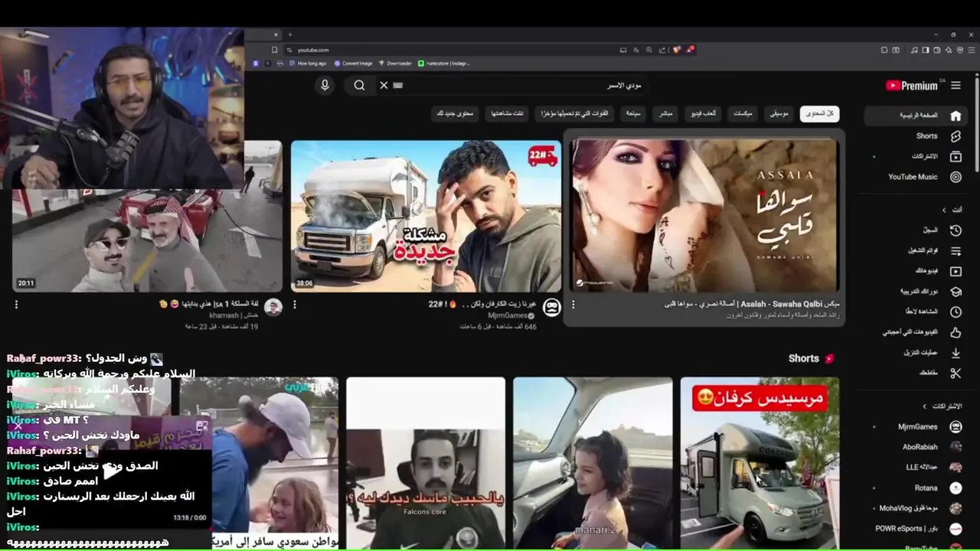Click the bookmark icon beside address bar
This screenshot has width=980, height=551.
click(274, 50)
